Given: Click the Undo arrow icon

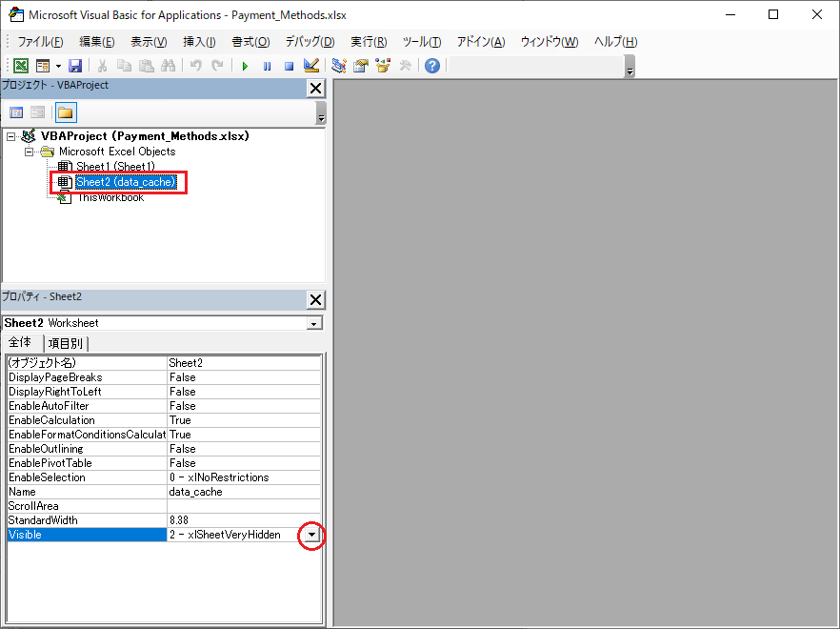Looking at the screenshot, I should [x=195, y=66].
